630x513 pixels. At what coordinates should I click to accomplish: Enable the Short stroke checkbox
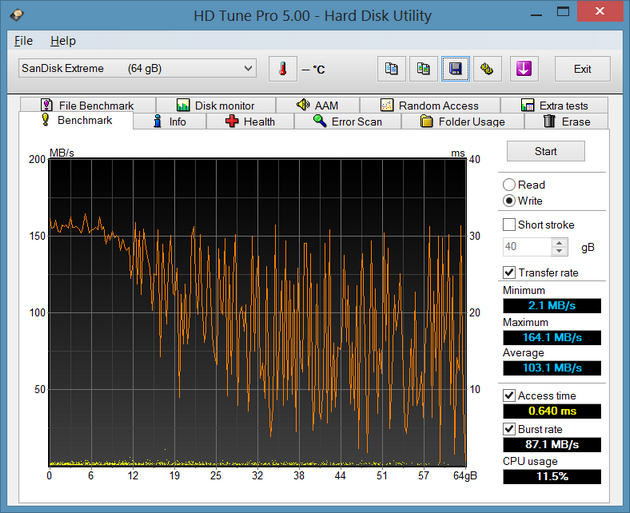[509, 225]
